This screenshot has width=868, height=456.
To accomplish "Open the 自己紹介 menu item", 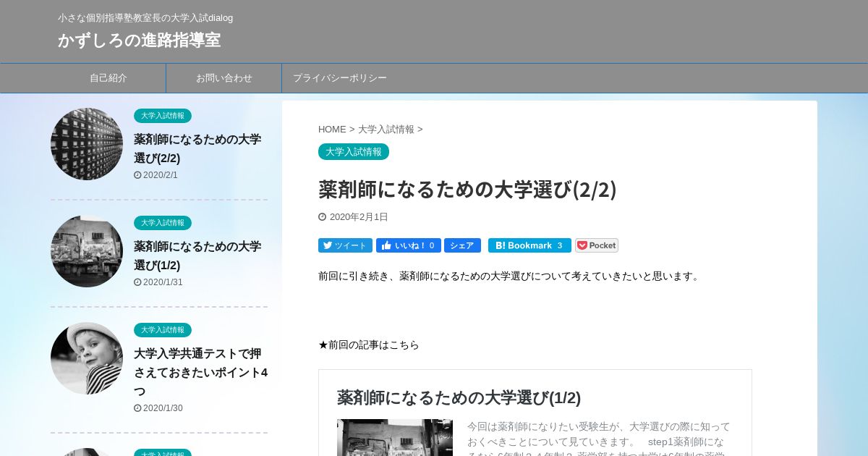I will point(109,78).
